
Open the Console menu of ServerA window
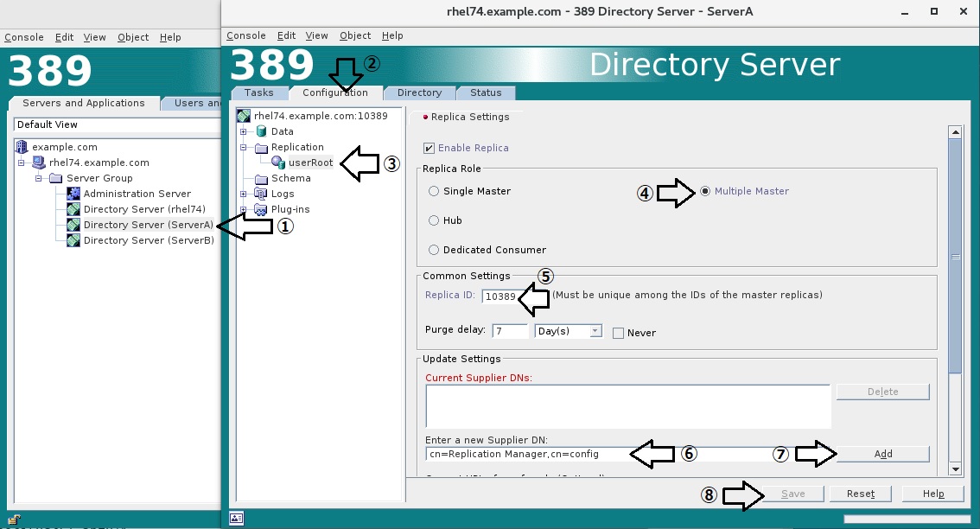coord(246,35)
